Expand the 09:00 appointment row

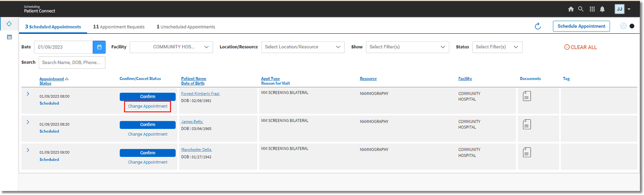point(28,150)
